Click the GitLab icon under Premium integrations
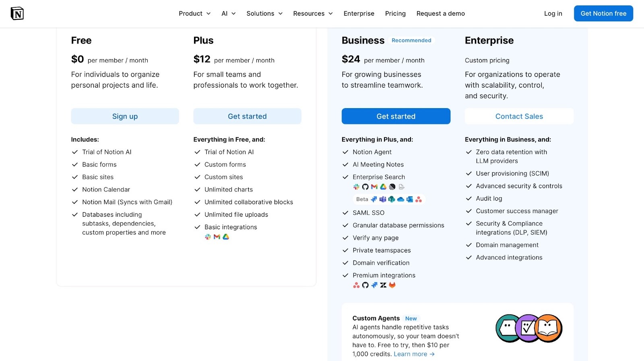The width and height of the screenshot is (644, 361). coord(392,285)
